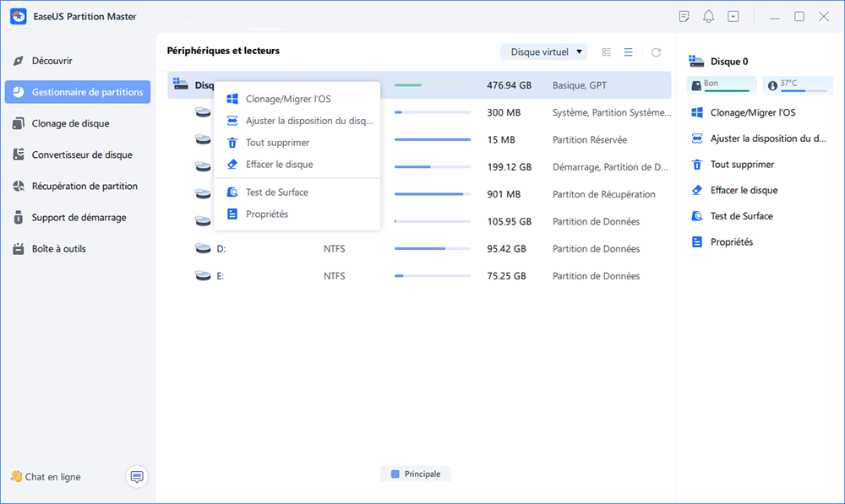Click usage bar of 476.94 GB disk
The width and height of the screenshot is (845, 504).
tap(432, 85)
